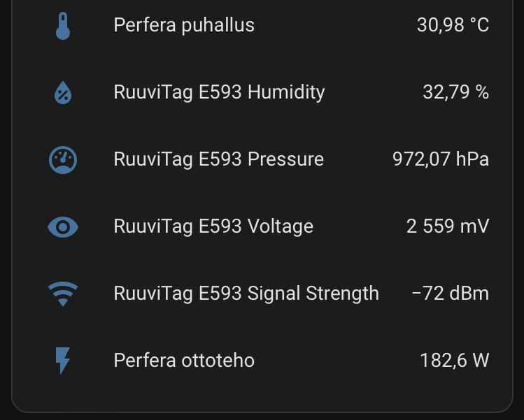Click the 32,79 % humidity reading

(455, 93)
